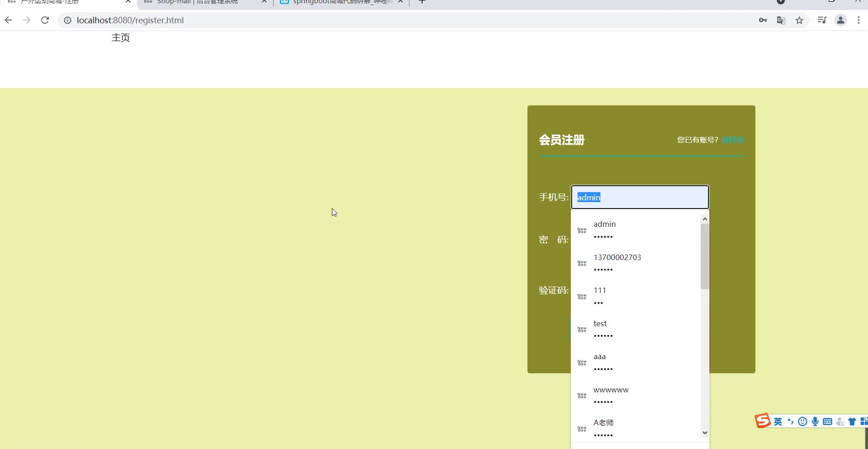The image size is (868, 449).
Task: Choose saved account A老师
Action: pyautogui.click(x=635, y=428)
